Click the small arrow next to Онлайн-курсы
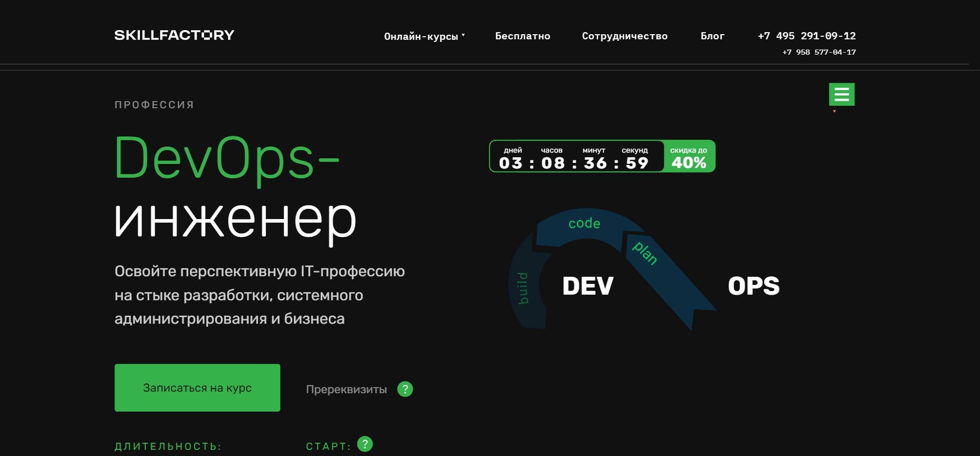 coord(463,35)
